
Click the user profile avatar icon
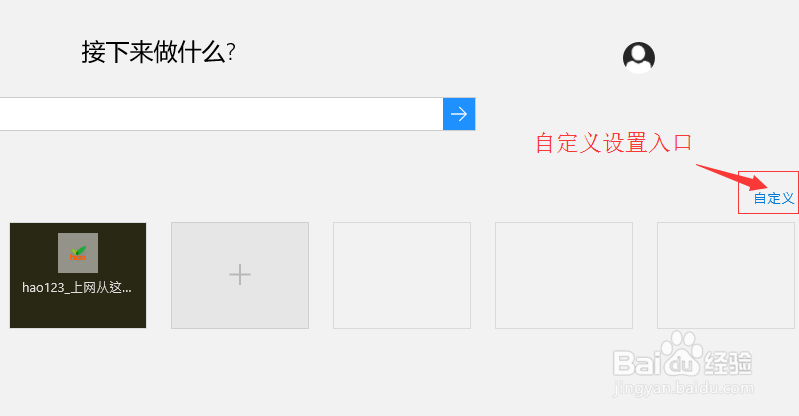(x=639, y=58)
